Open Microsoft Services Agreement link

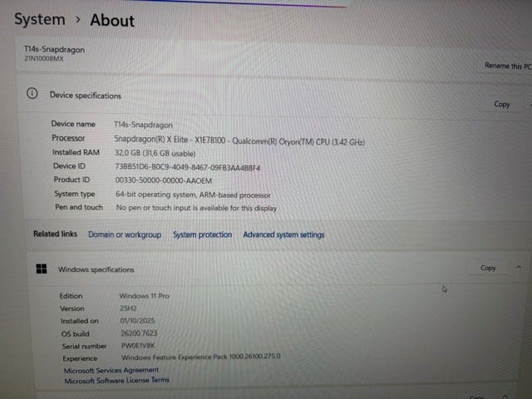pos(111,370)
